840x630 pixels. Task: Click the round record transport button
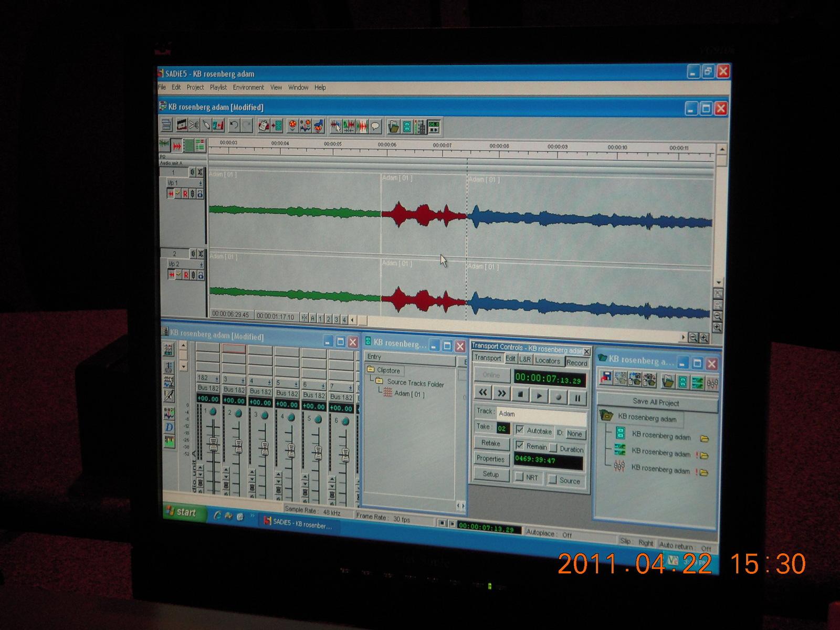pos(559,397)
